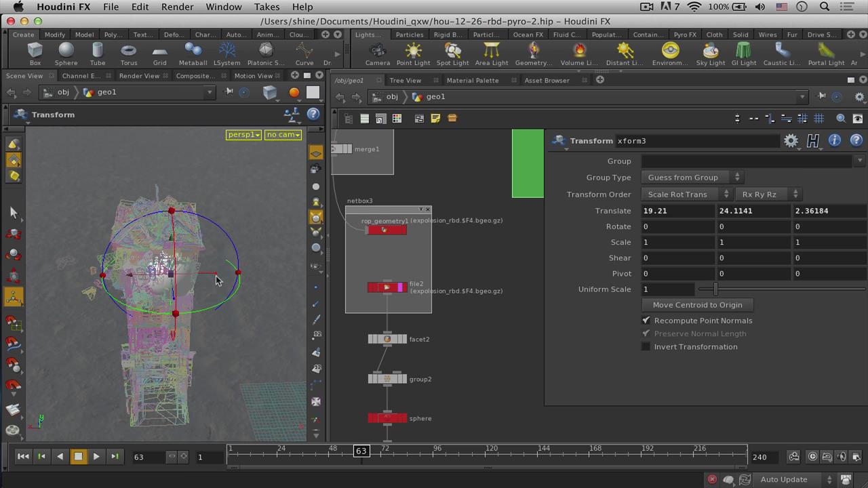Choose the Metaball shelf tool
The height and width of the screenshot is (488, 868).
pyautogui.click(x=193, y=54)
